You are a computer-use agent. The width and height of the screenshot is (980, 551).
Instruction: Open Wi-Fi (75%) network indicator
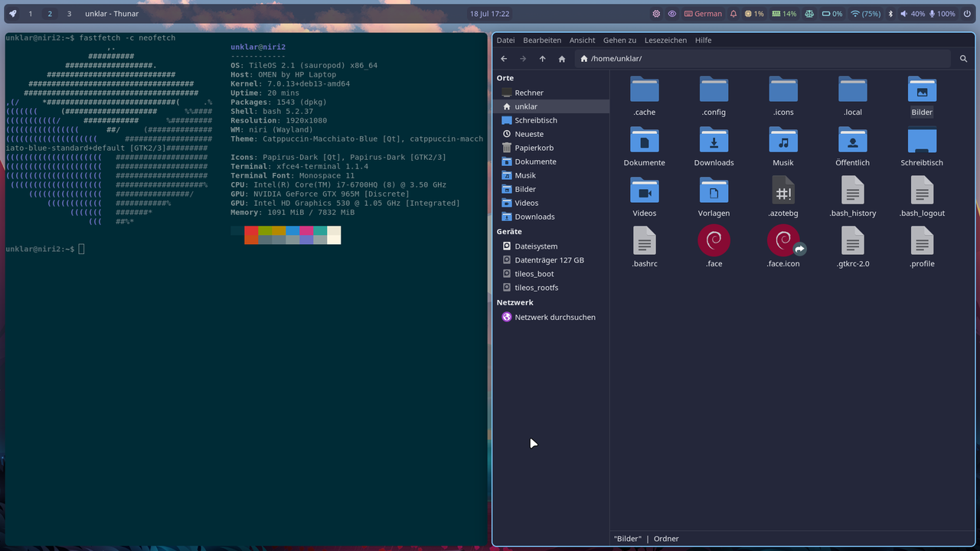866,14
